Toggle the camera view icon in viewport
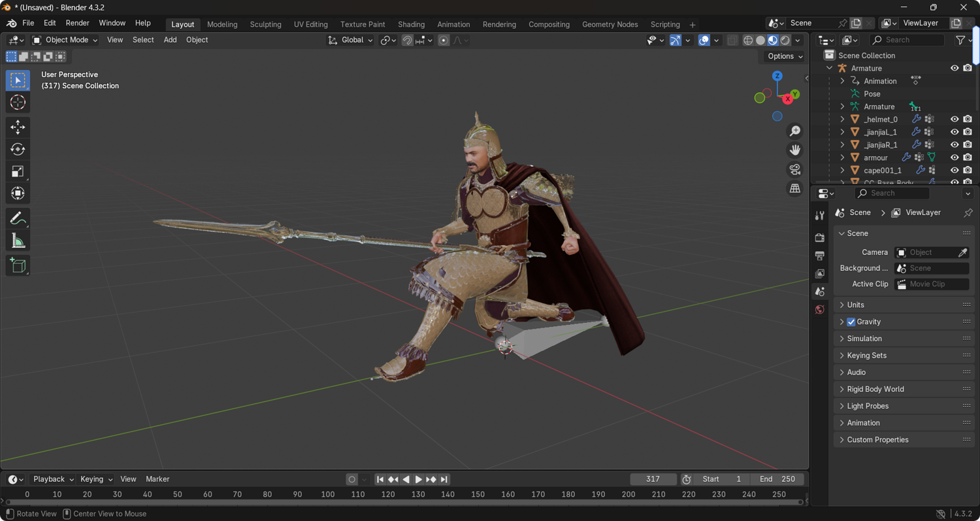The image size is (980, 521). 794,169
